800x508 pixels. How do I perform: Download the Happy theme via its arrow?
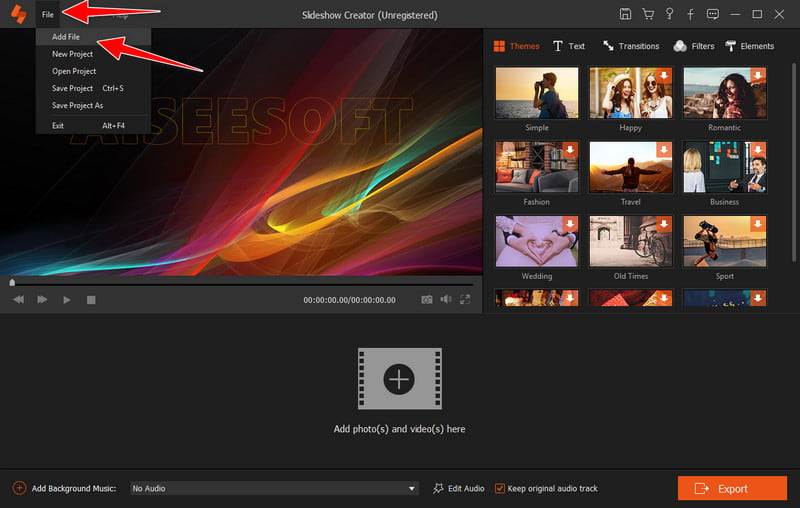point(664,75)
